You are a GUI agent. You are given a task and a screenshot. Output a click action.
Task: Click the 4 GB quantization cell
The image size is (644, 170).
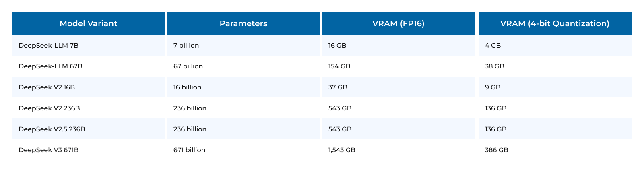coord(493,46)
